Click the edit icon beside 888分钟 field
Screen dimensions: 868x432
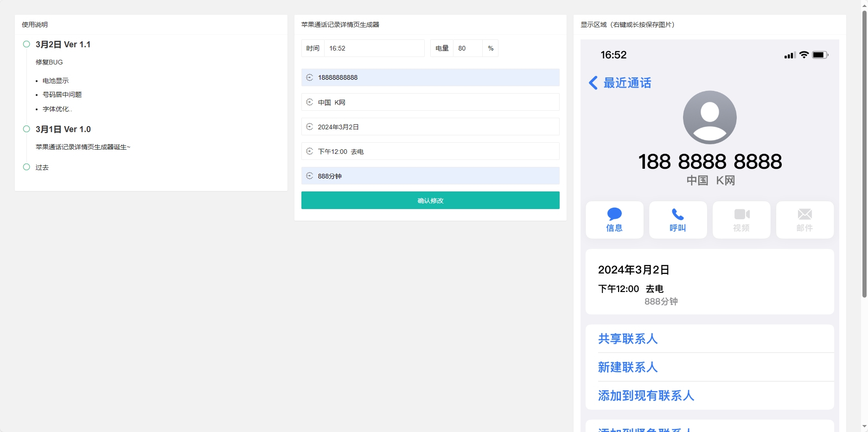click(310, 176)
